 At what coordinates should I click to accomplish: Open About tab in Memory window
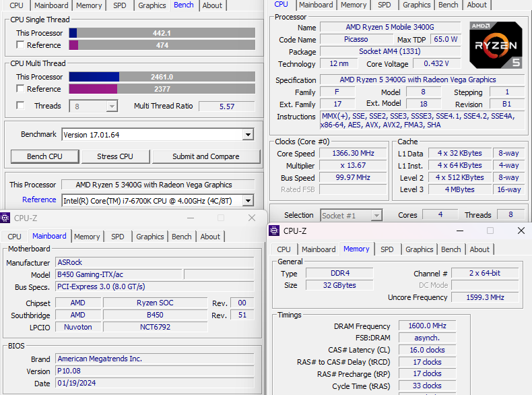pos(479,249)
